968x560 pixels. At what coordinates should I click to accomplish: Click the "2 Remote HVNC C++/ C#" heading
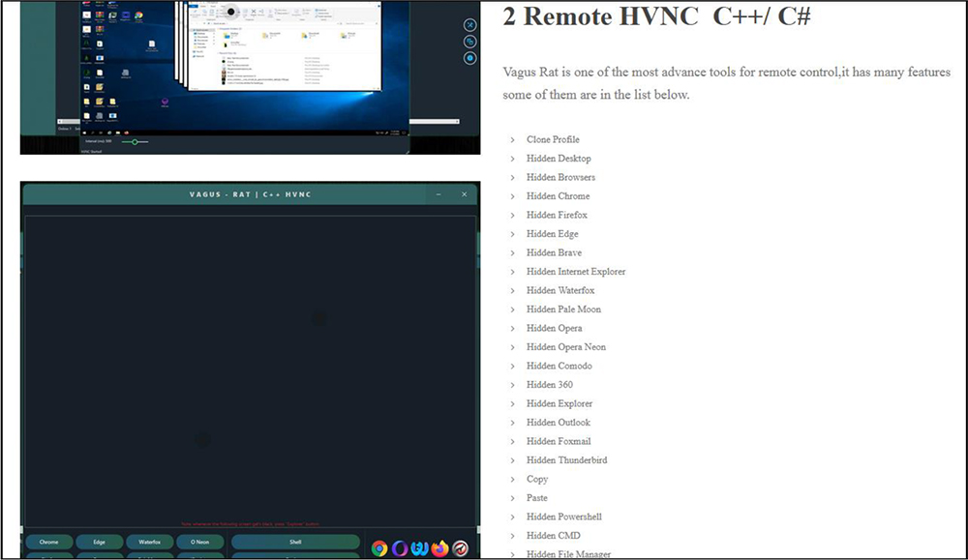(x=656, y=16)
